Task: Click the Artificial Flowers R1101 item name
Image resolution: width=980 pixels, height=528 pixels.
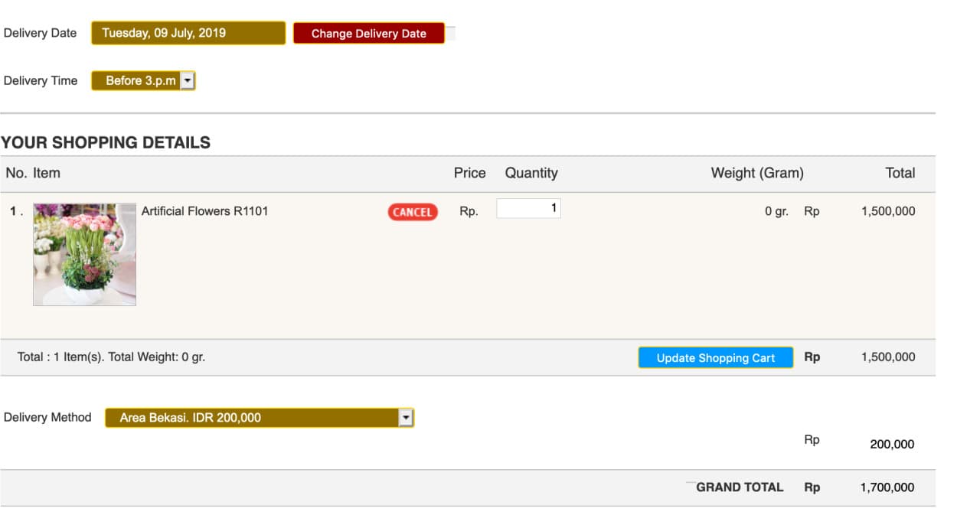Action: point(204,211)
